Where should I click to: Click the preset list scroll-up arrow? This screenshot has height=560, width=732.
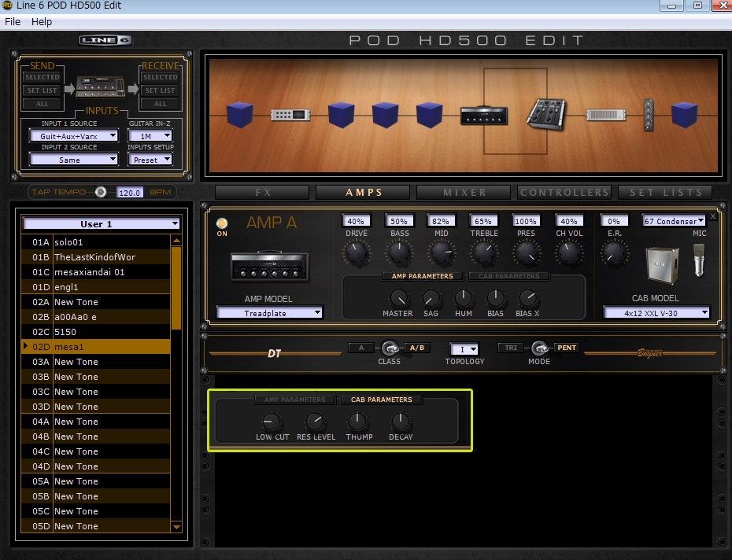(176, 241)
